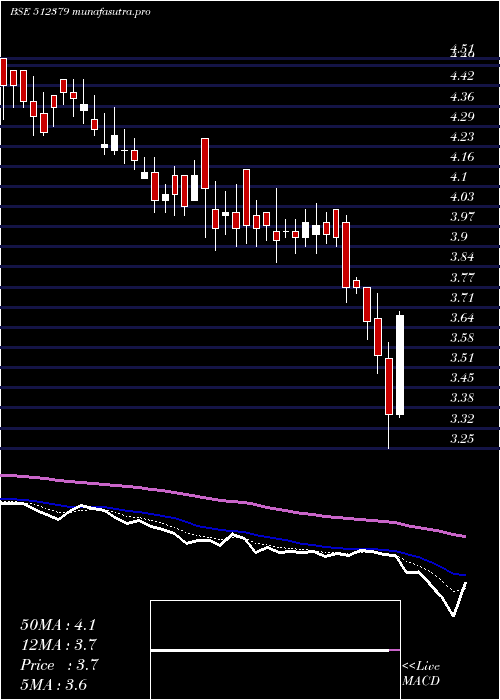
Task: Click the 3.45 price axis label
Action: 462,378
